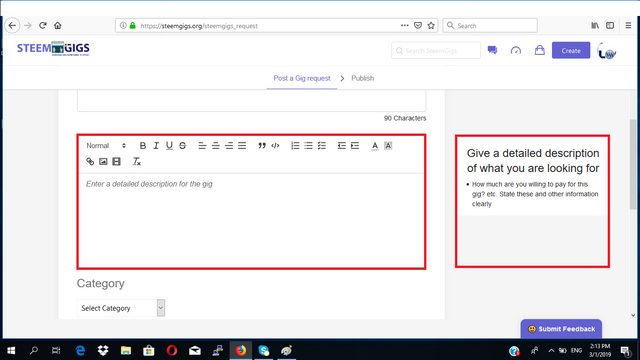Insert a hyperlink in the editor
This screenshot has height=360, width=640.
tap(90, 162)
